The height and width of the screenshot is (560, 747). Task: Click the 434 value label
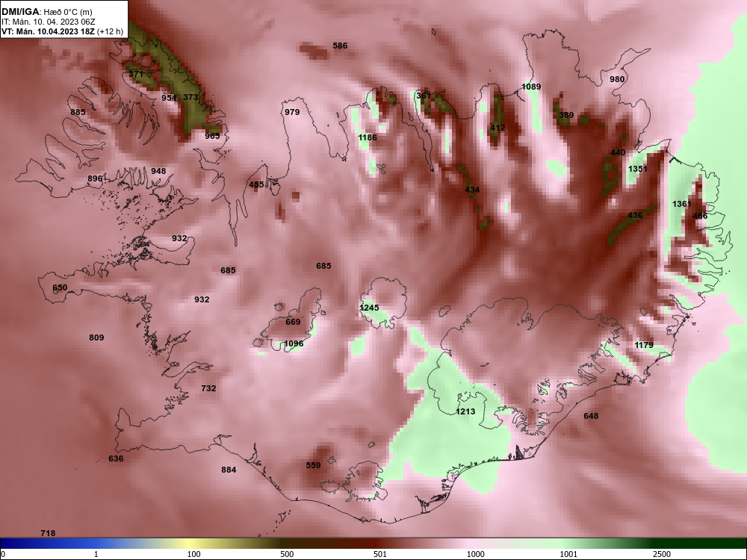tap(472, 190)
